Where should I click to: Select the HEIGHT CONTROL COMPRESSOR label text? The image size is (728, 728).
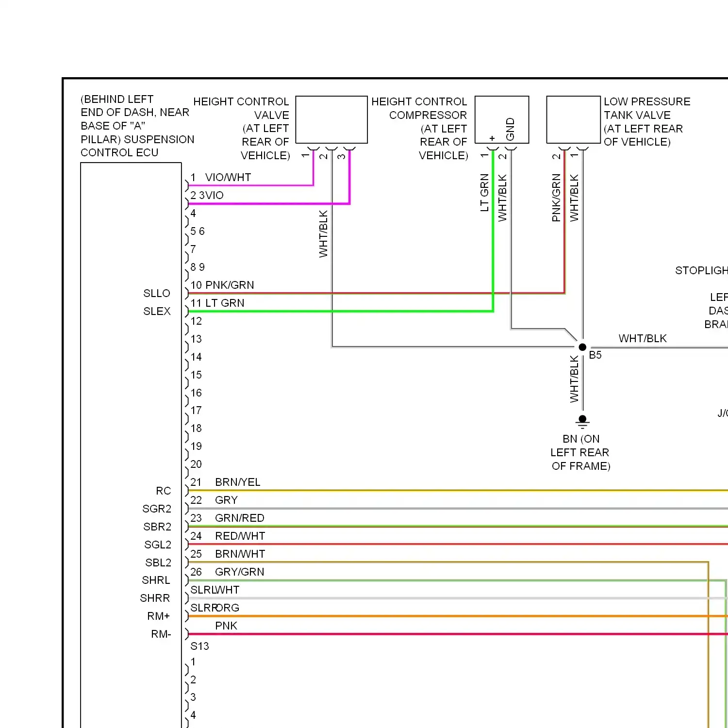tap(419, 128)
